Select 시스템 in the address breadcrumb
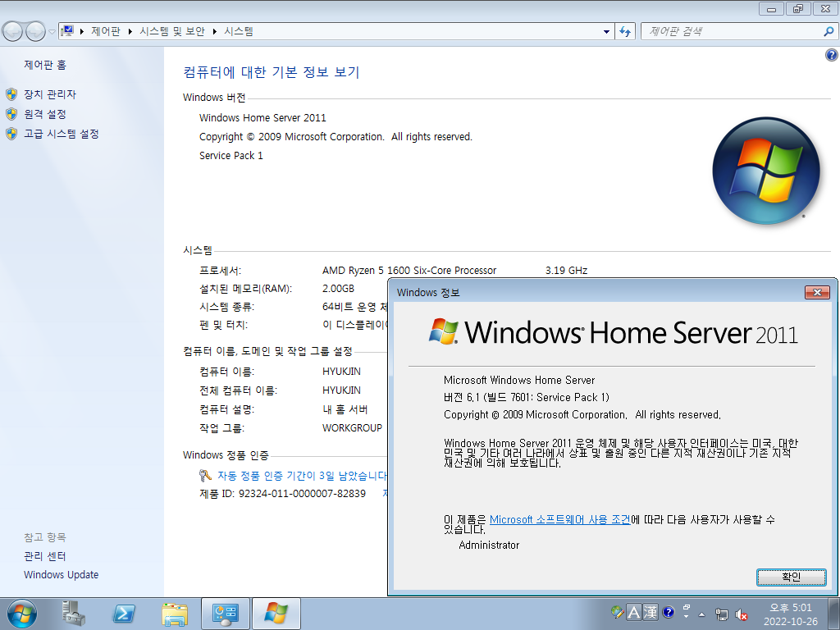The width and height of the screenshot is (840, 630). point(239,31)
